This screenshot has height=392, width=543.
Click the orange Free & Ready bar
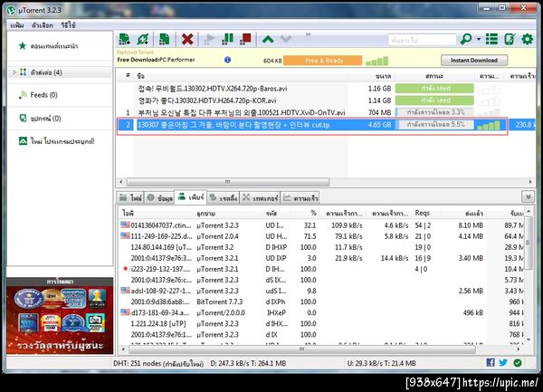(323, 61)
